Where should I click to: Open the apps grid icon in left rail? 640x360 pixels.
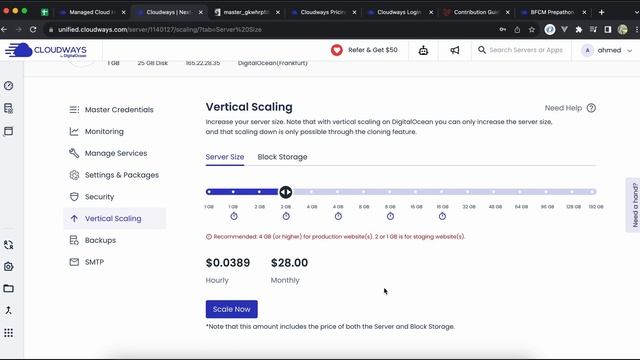click(9, 333)
